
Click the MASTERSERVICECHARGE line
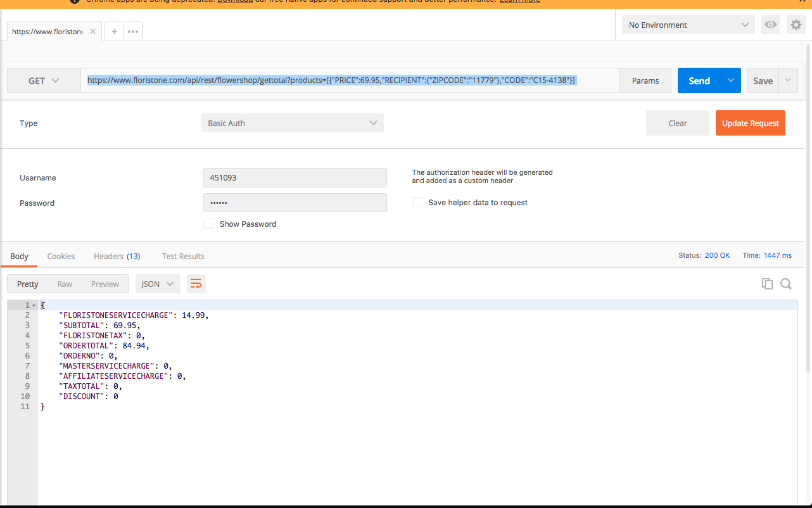[x=115, y=365]
